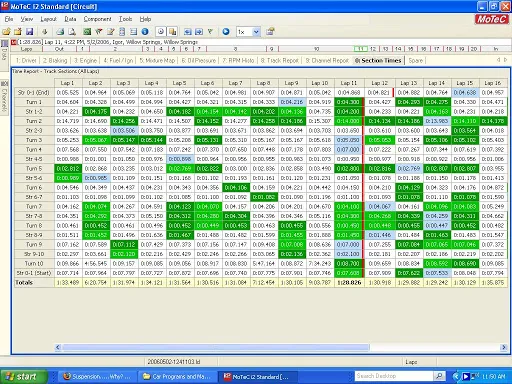Switch to the 4: Fuel / Ign worksheet tab

pyautogui.click(x=118, y=60)
